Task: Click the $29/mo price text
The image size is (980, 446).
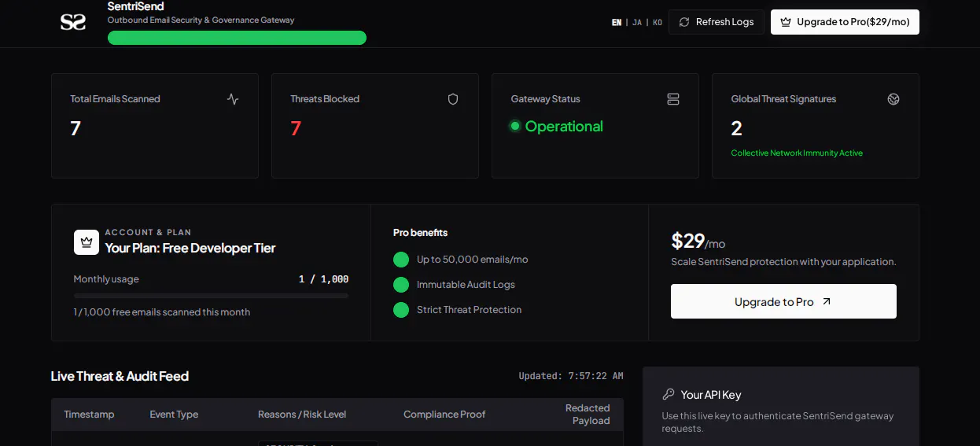Action: [x=698, y=241]
